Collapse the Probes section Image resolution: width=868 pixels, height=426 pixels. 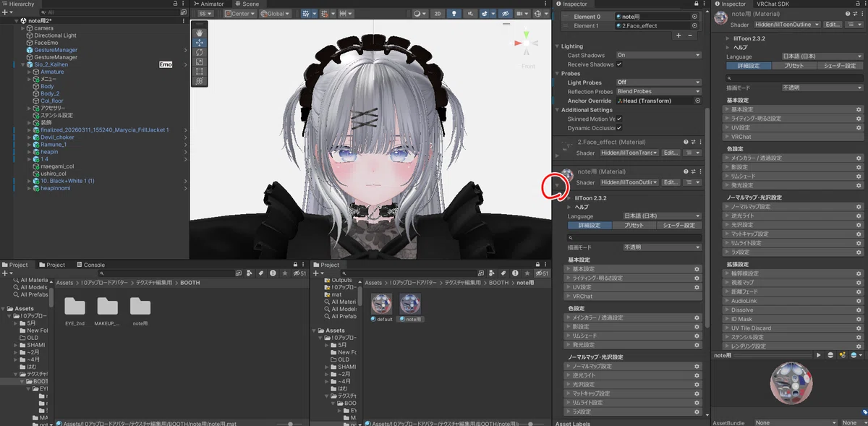(x=558, y=74)
